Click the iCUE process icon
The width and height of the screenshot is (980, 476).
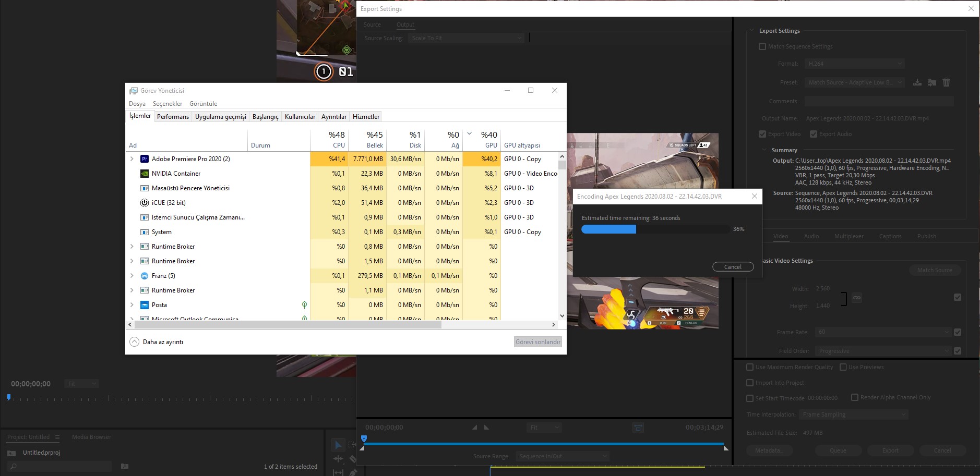(145, 203)
